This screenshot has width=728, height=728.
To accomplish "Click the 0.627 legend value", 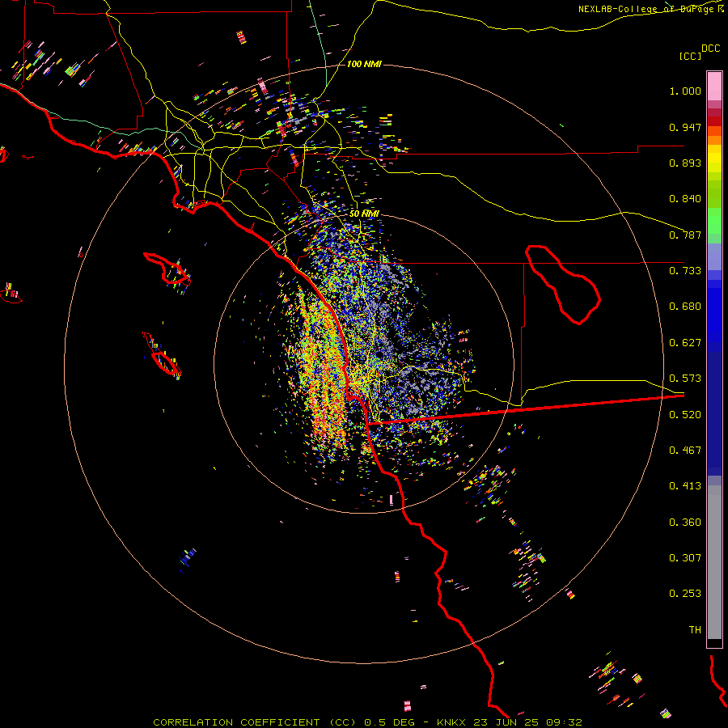I will coord(685,343).
